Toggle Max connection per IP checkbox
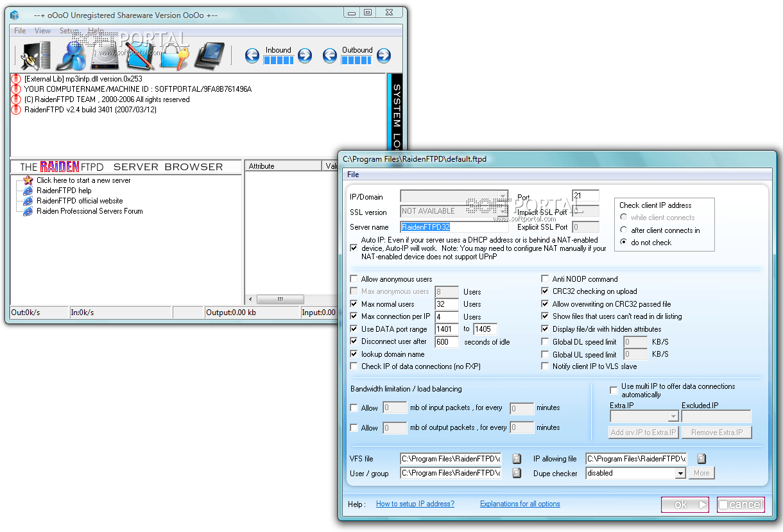783x532 pixels. click(354, 316)
